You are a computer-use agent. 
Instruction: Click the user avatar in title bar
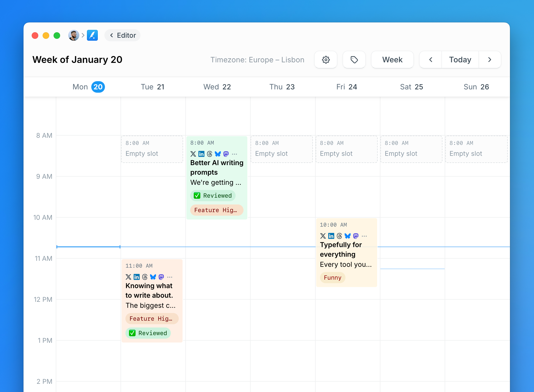click(x=74, y=35)
